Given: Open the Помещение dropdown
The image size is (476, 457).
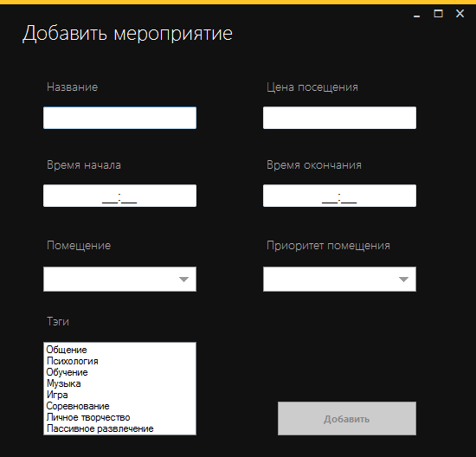Looking at the screenshot, I should click(x=119, y=279).
